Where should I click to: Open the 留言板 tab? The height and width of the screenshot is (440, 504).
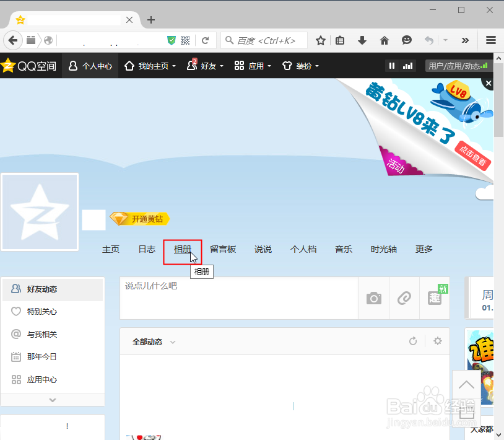tap(223, 249)
